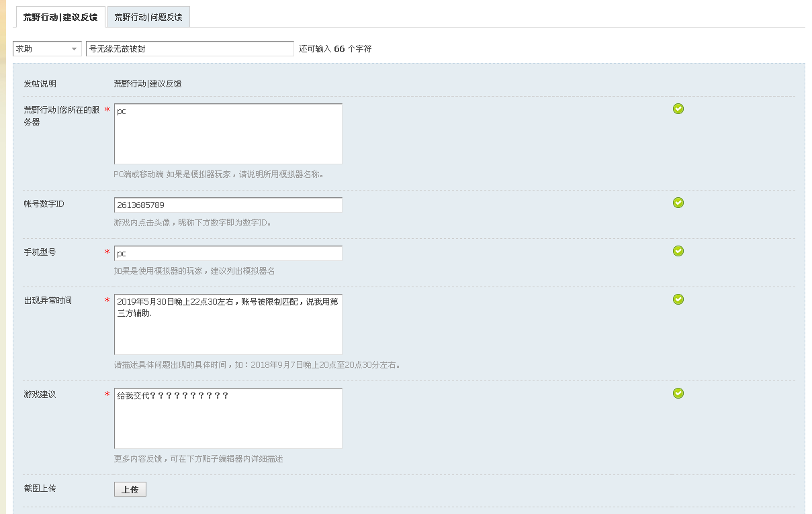The width and height of the screenshot is (812, 514).
Task: Click the 荒野行动|建议反馈 text in 发帖说明 row
Action: 148,84
